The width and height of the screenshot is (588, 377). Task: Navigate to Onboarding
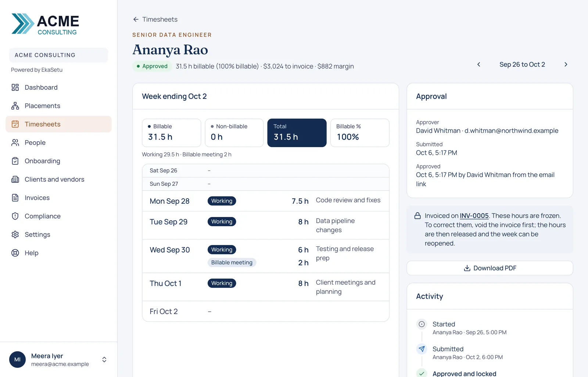coord(59,161)
